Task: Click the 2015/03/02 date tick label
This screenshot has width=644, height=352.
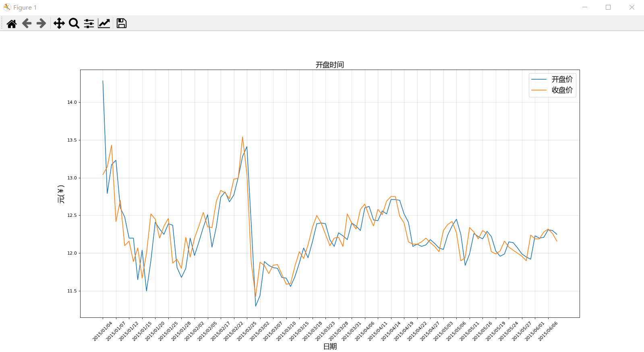Action: click(x=259, y=331)
